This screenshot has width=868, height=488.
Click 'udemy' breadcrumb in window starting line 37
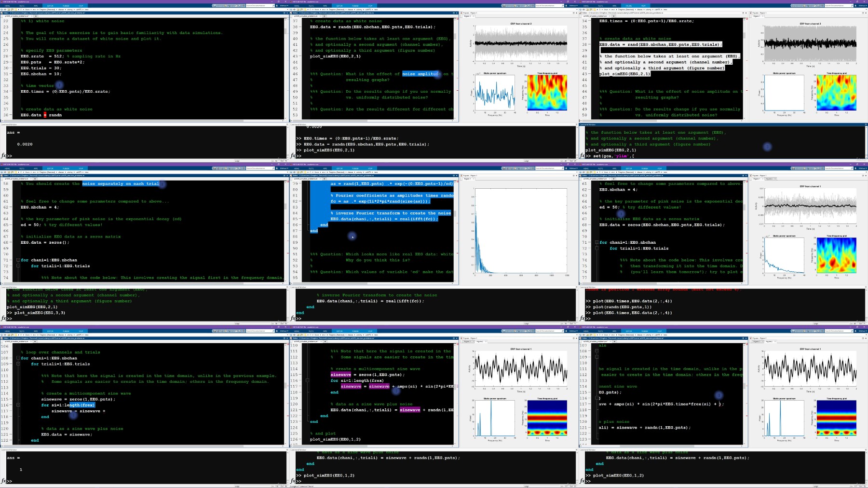[359, 10]
